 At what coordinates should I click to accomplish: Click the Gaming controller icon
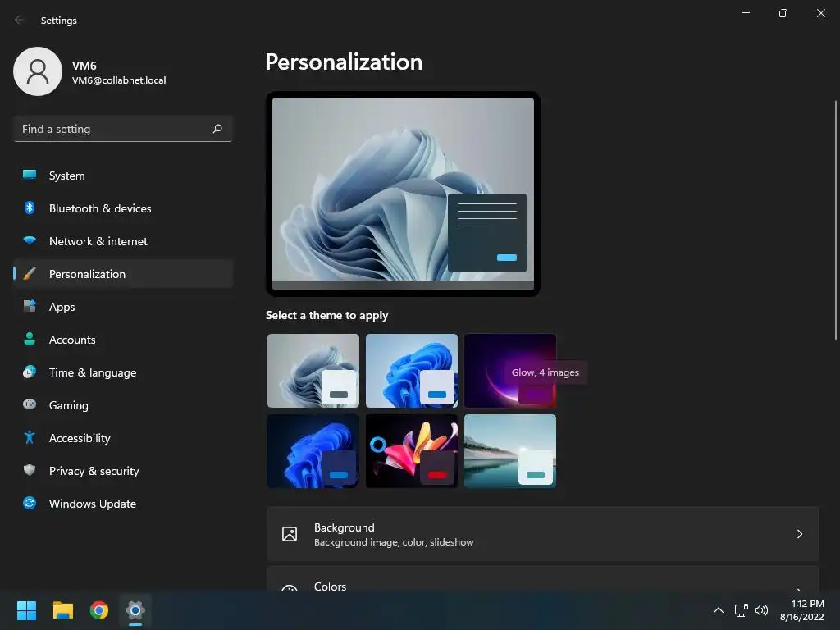coord(30,404)
